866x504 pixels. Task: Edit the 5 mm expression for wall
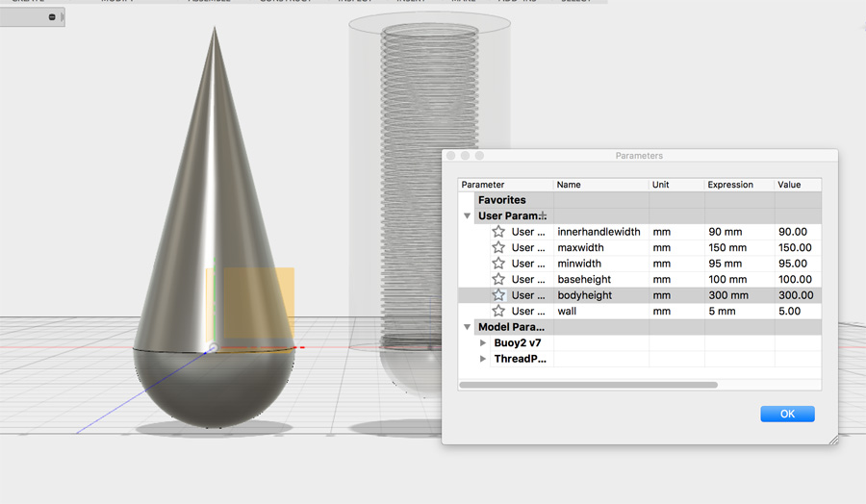tap(739, 312)
